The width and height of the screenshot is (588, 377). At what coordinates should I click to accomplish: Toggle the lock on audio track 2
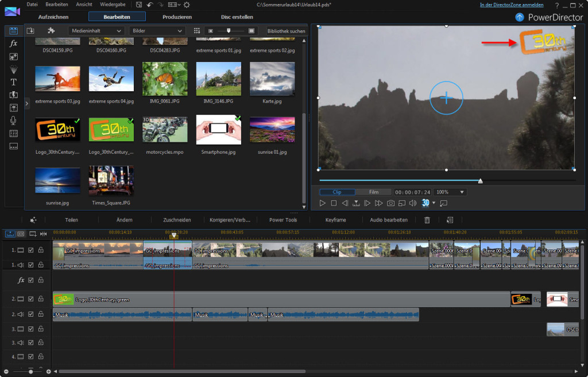tap(41, 314)
